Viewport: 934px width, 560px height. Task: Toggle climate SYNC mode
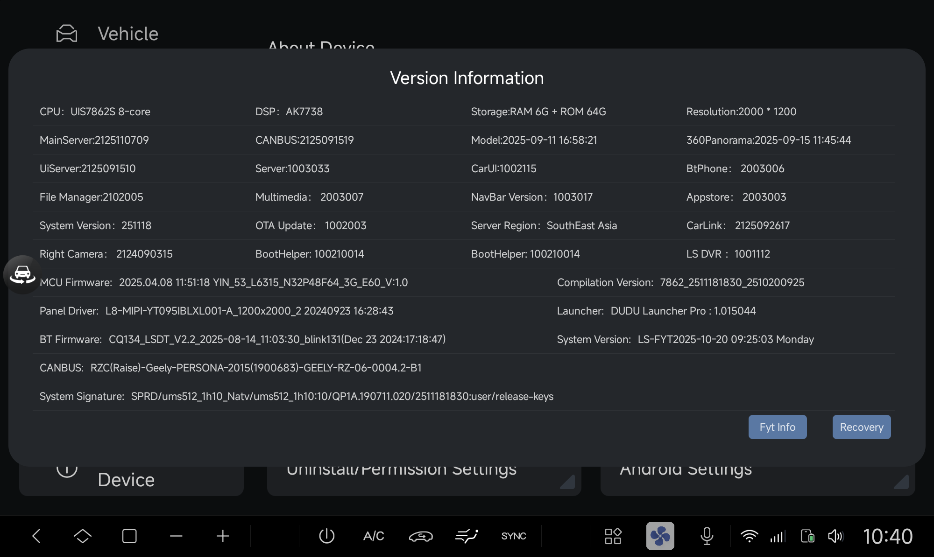pyautogui.click(x=513, y=536)
